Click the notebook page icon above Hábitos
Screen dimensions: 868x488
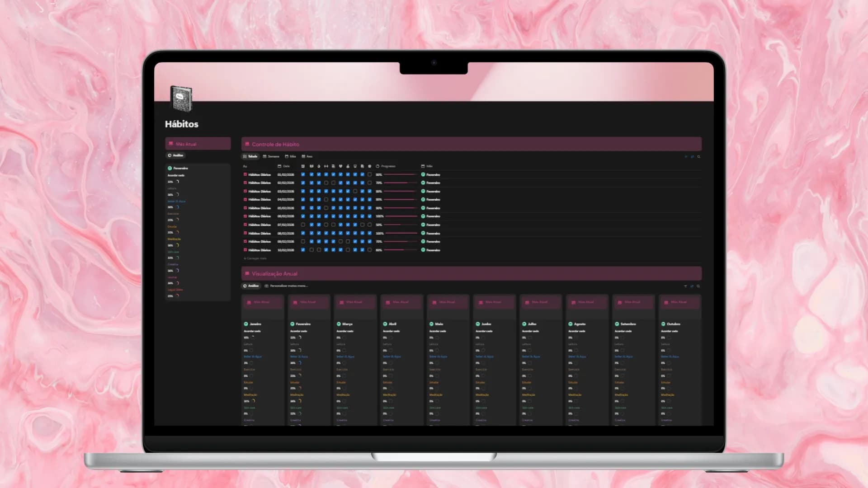[x=181, y=98]
